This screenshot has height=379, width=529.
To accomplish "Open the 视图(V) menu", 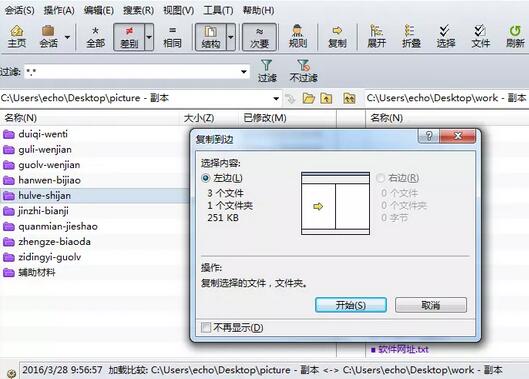I will pyautogui.click(x=178, y=10).
